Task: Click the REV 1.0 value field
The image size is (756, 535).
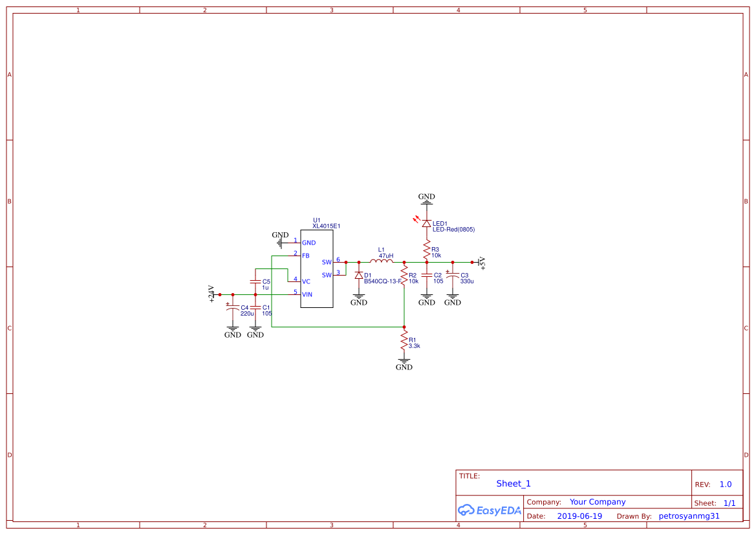Action: (x=725, y=483)
